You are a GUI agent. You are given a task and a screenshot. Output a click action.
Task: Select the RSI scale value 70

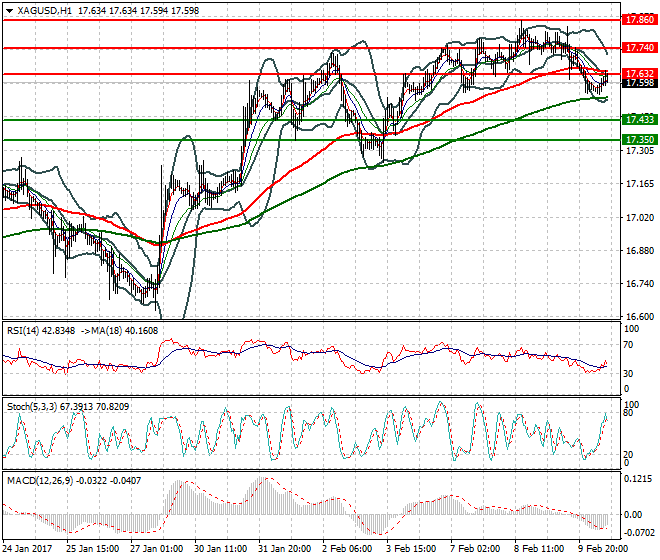[x=628, y=345]
